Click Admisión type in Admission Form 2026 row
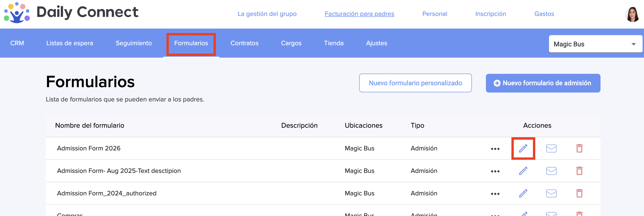This screenshot has height=216, width=644. (x=424, y=148)
